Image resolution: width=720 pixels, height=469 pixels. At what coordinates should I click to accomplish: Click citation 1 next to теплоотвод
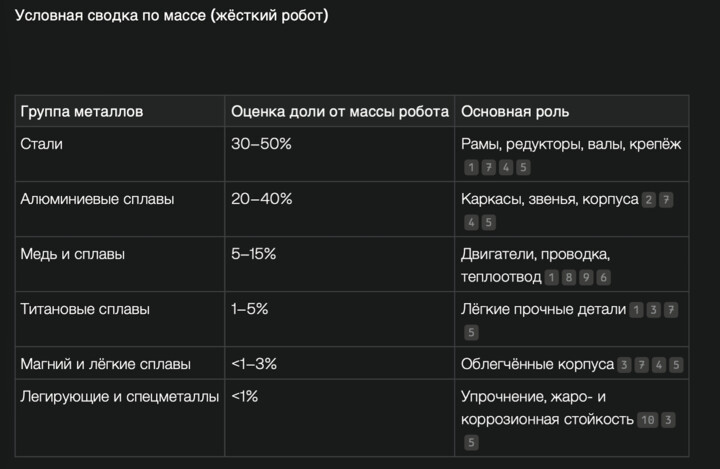552,277
